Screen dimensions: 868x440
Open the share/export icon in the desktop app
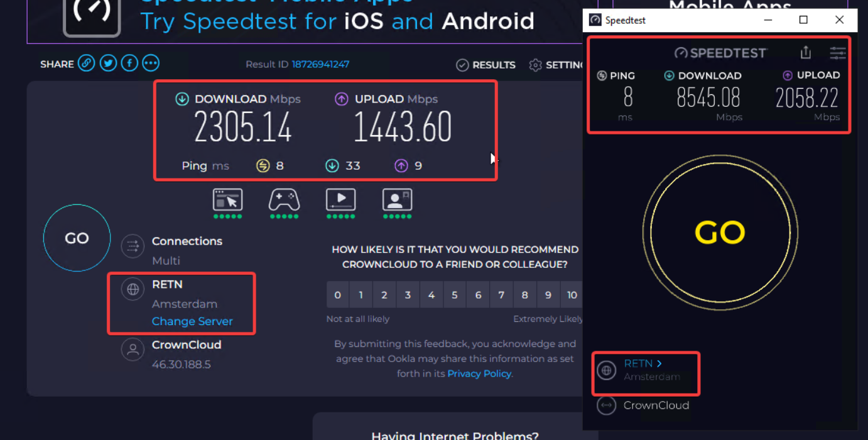pyautogui.click(x=806, y=53)
